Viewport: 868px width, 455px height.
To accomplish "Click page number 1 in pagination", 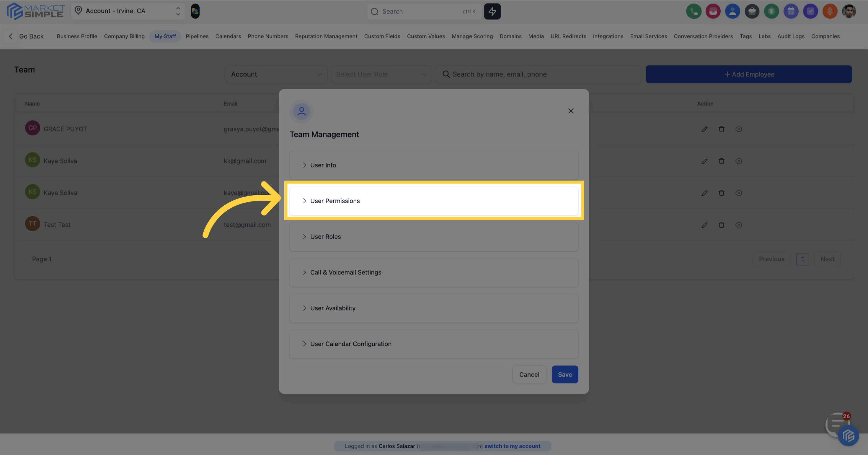I will (x=803, y=259).
